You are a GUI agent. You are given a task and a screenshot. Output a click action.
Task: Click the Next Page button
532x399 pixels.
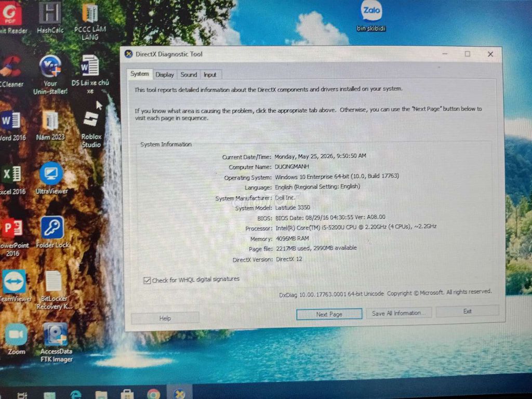coord(329,314)
